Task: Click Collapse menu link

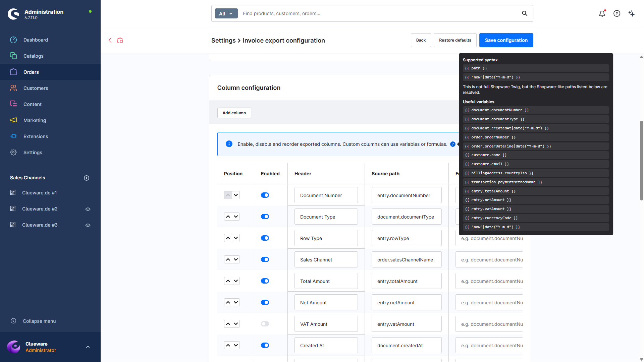Action: [x=39, y=321]
